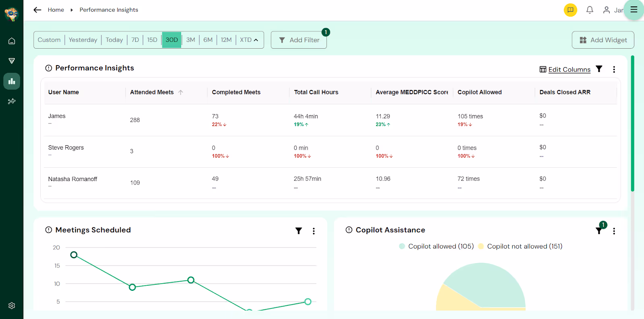
Task: Open the trend line sidebar icon
Action: click(x=12, y=101)
